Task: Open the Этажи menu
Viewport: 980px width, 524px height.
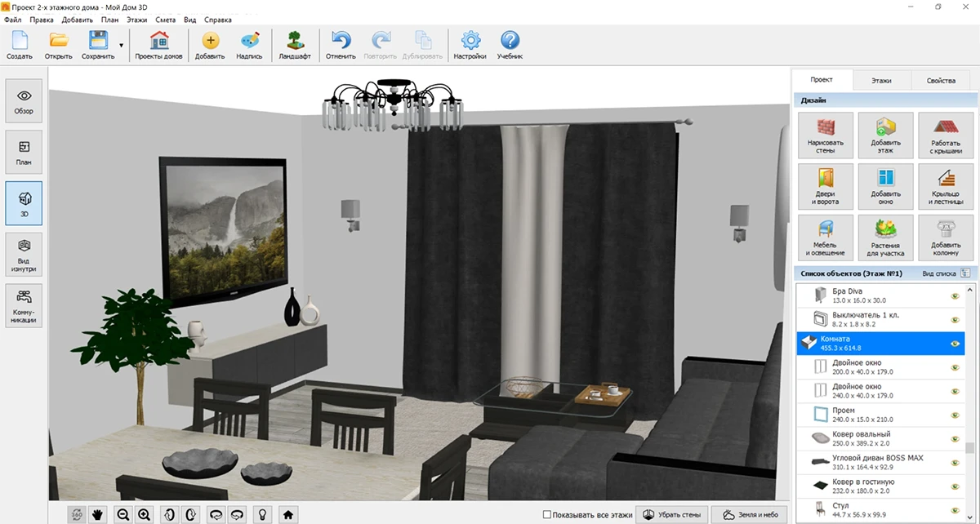Action: pos(136,20)
